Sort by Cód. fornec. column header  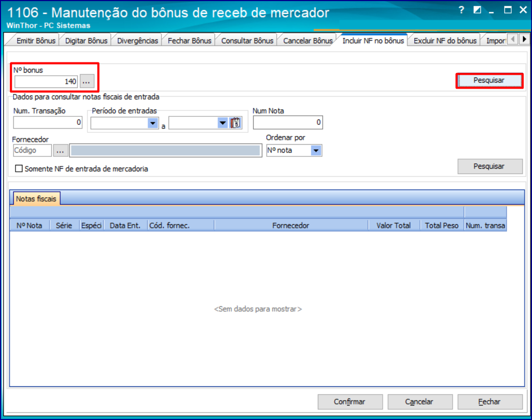[x=181, y=226]
